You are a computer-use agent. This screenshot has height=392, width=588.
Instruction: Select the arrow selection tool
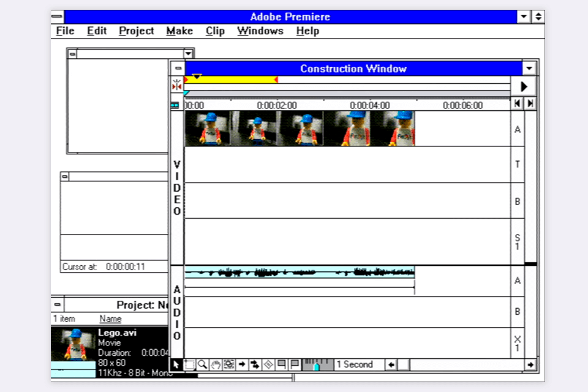(x=177, y=364)
